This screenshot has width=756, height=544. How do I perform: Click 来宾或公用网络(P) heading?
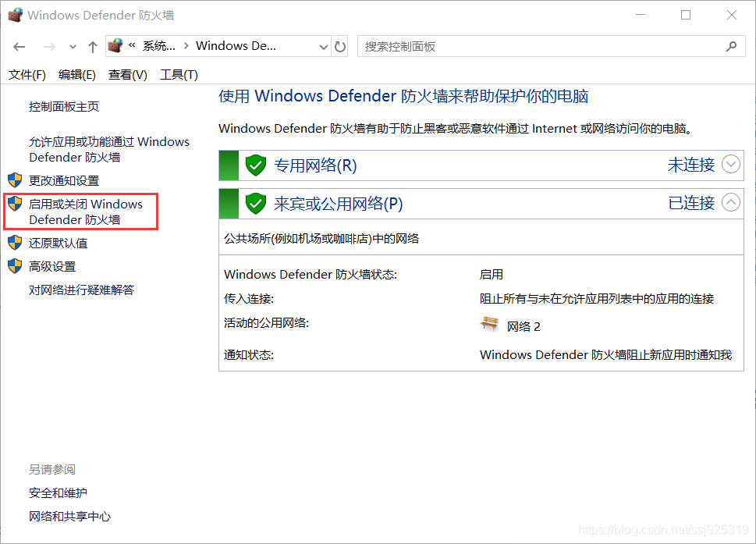click(338, 204)
